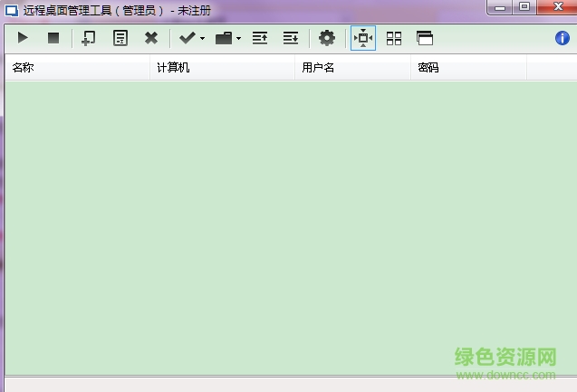Open settings with the gear icon
Screen dimensions: 577x392
(x=327, y=38)
